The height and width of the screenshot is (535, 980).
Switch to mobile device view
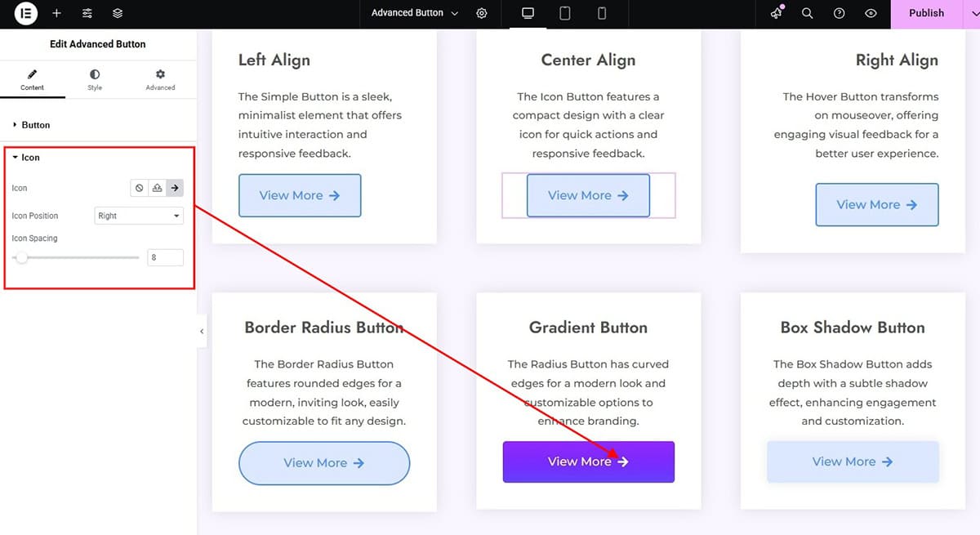[602, 13]
